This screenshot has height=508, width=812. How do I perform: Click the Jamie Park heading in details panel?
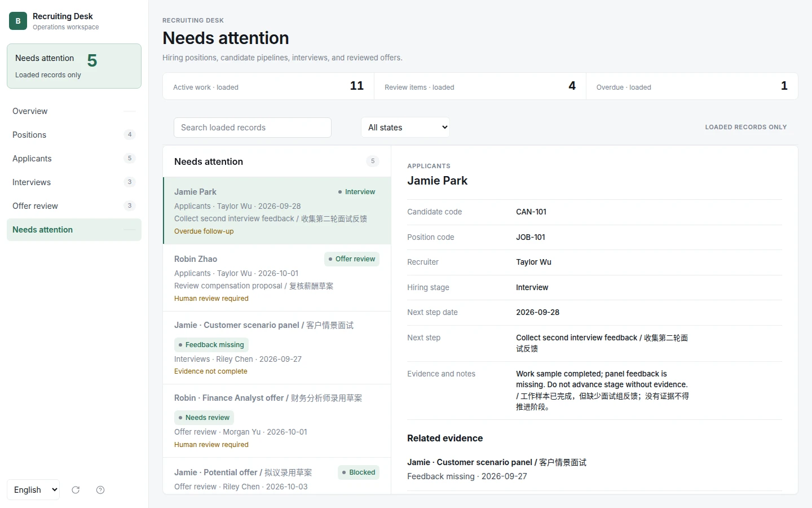[x=437, y=181]
